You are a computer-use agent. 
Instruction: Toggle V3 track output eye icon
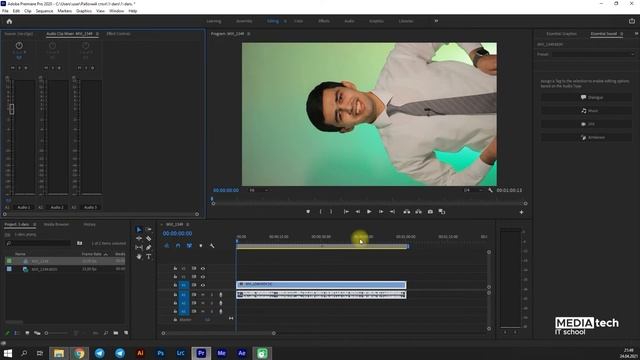[203, 269]
